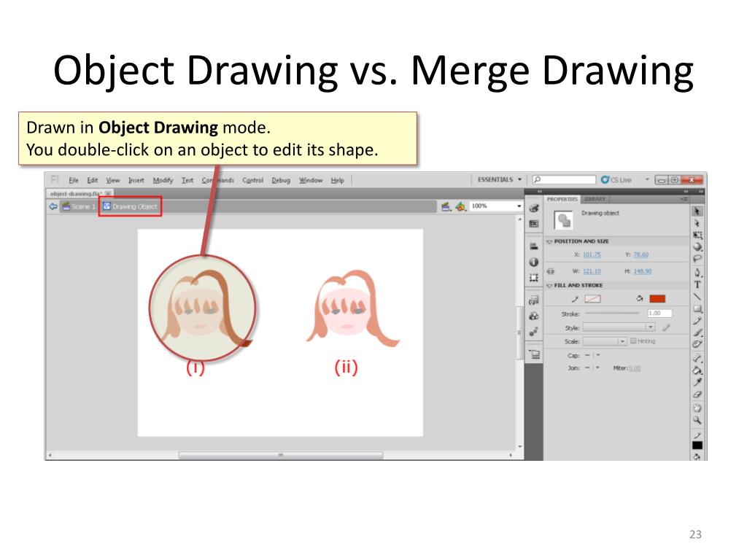
Task: Click the width value 121.10
Action: point(592,271)
